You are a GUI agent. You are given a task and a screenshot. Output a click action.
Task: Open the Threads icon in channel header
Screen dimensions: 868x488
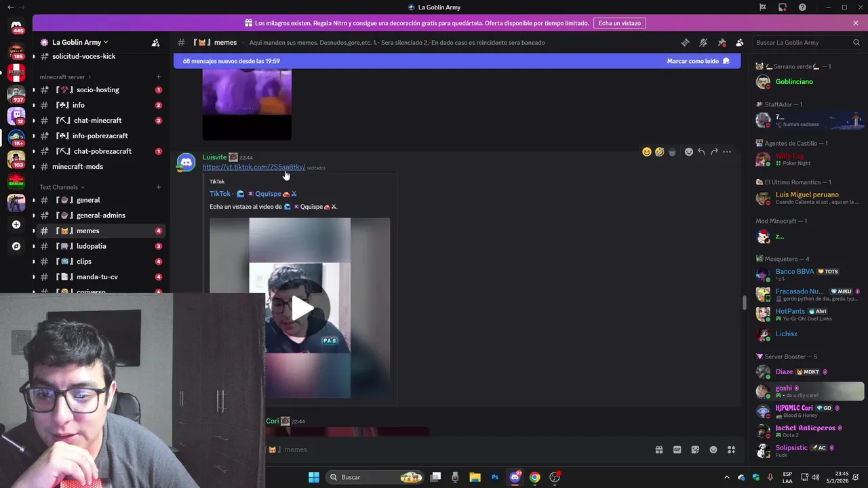(685, 42)
